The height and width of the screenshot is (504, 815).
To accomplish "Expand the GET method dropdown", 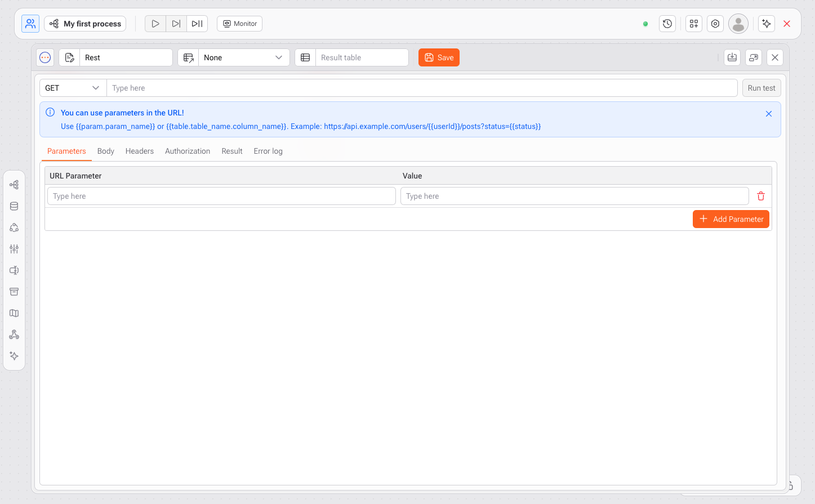I will pos(73,88).
